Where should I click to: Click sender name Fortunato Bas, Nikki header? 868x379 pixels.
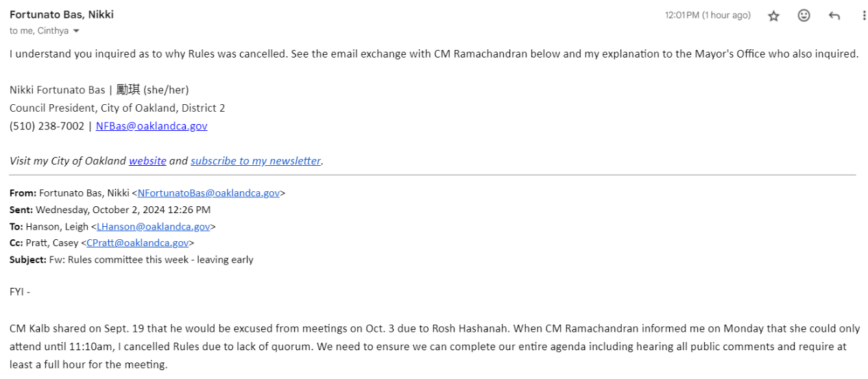pyautogui.click(x=62, y=14)
